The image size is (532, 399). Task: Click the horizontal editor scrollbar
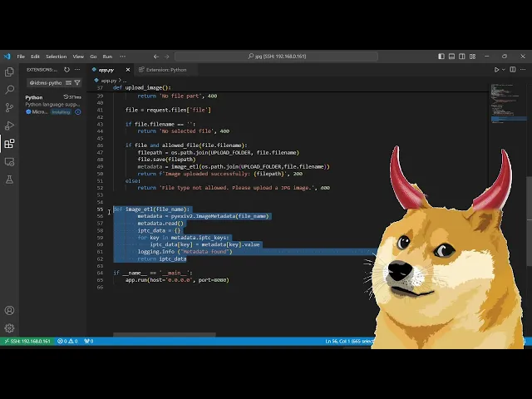(165, 334)
